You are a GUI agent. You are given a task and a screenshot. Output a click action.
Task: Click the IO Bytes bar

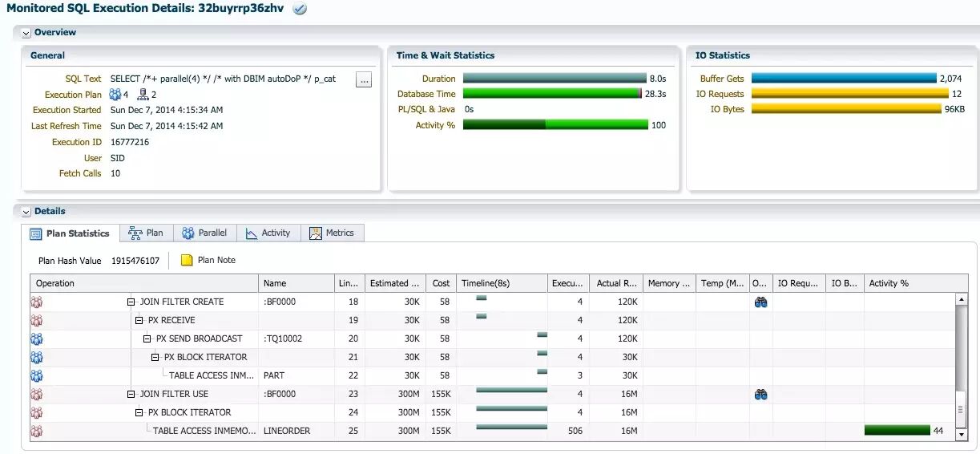click(847, 109)
